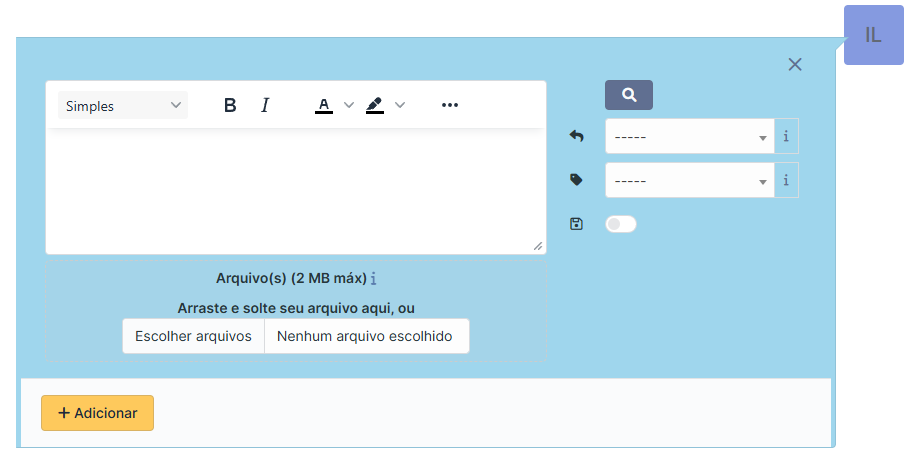The width and height of the screenshot is (915, 452).
Task: Open the font color options chevron
Action: pos(348,105)
